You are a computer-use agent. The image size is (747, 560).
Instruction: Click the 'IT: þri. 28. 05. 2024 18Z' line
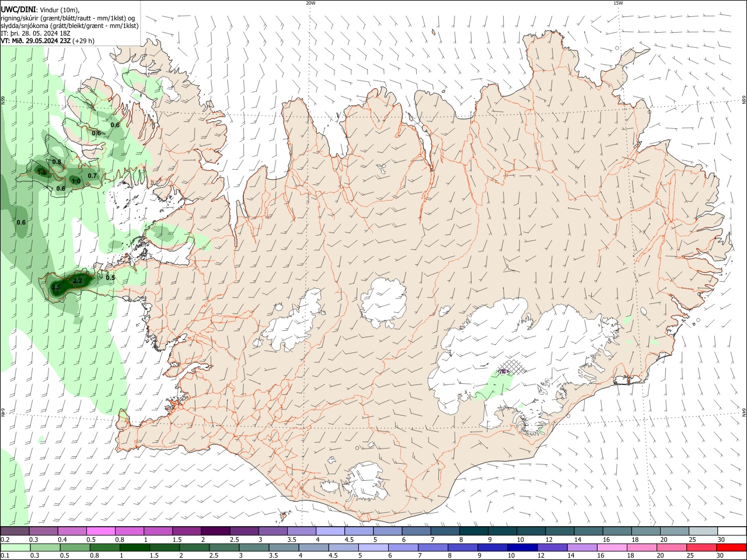[x=36, y=33]
